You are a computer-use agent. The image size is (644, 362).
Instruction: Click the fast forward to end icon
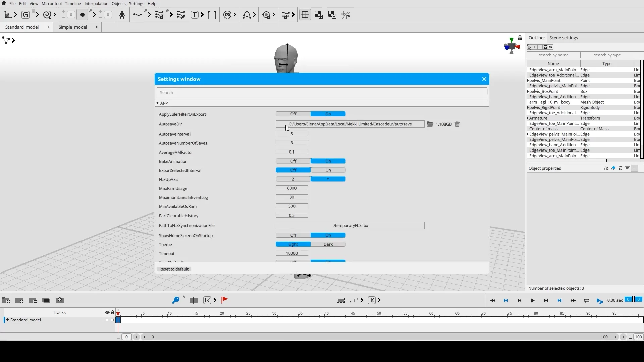click(573, 301)
